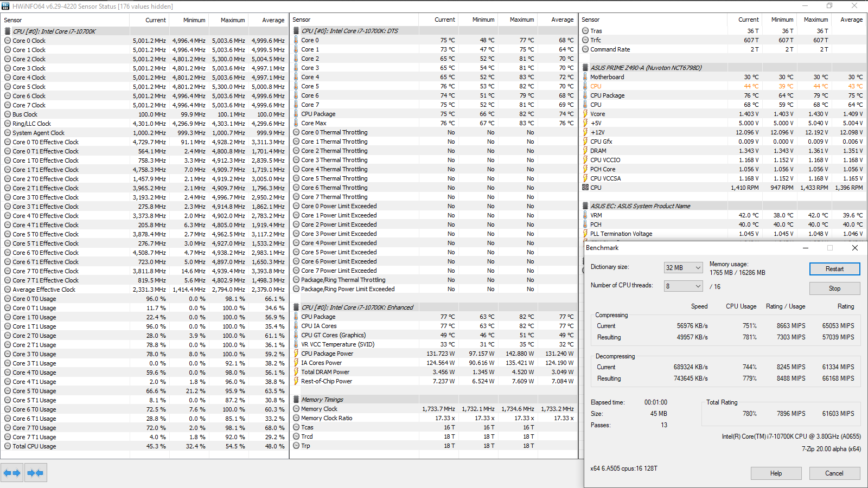Click the lightning icon beside IA Cores Power
The image size is (868, 488).
(296, 363)
